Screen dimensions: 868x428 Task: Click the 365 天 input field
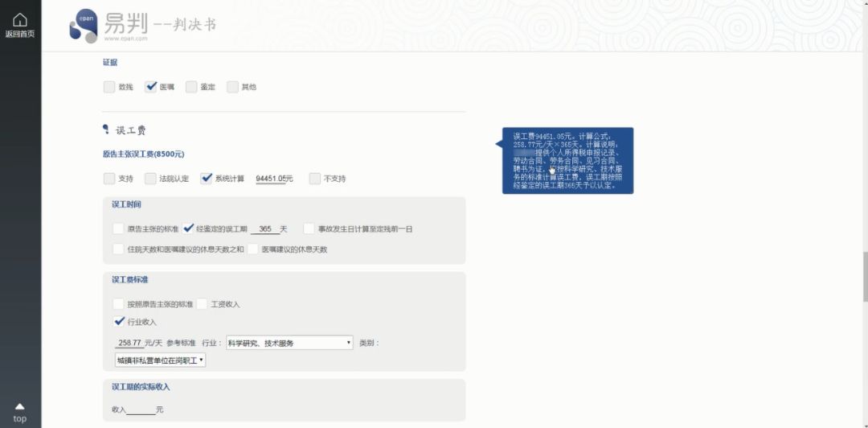tap(265, 228)
